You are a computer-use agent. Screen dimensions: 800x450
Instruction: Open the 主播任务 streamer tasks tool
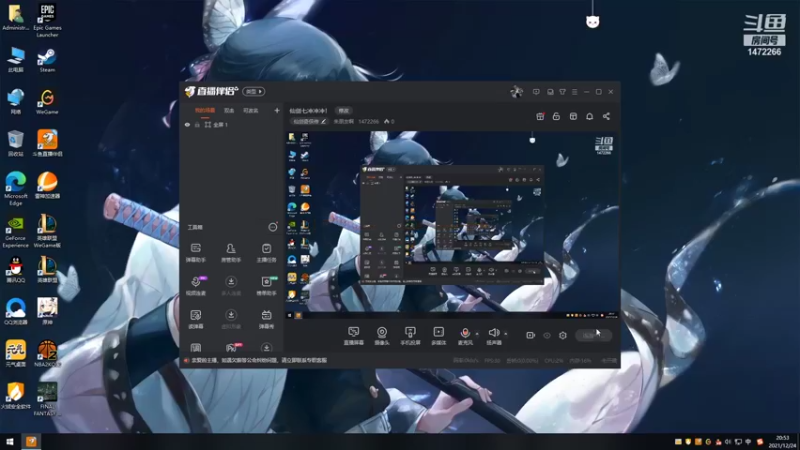pyautogui.click(x=266, y=252)
